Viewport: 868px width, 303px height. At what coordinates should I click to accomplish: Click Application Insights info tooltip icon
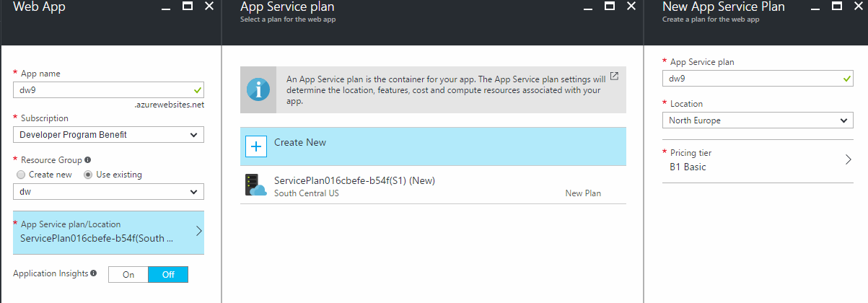click(93, 273)
